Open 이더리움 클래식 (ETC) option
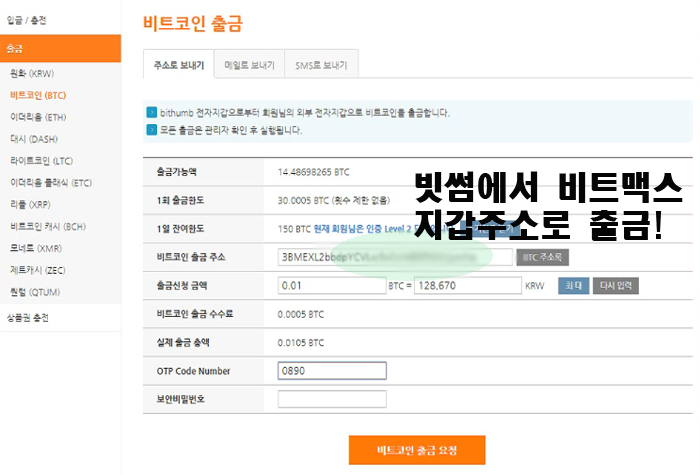This screenshot has height=475, width=700. pos(51,183)
